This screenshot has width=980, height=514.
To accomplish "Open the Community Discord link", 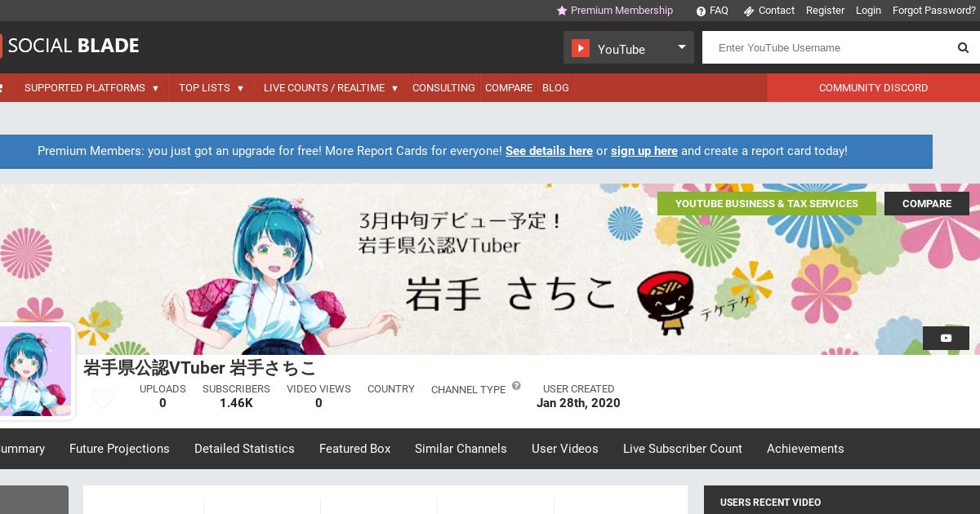I will pos(873,87).
